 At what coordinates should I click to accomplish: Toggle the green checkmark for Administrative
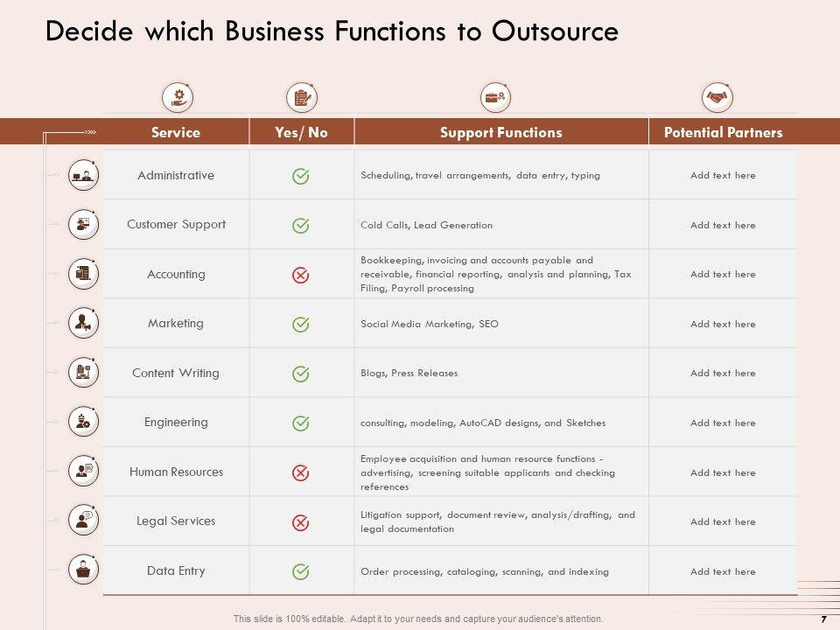click(300, 176)
